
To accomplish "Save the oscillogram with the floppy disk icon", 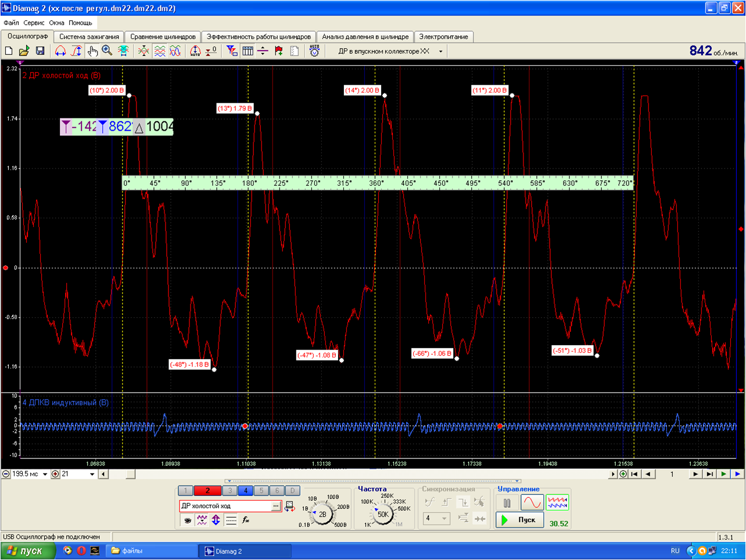I will point(40,51).
